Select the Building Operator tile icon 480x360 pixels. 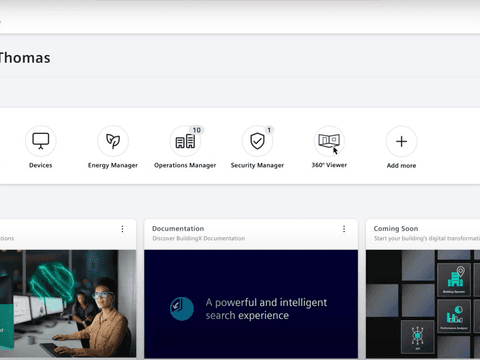click(454, 279)
